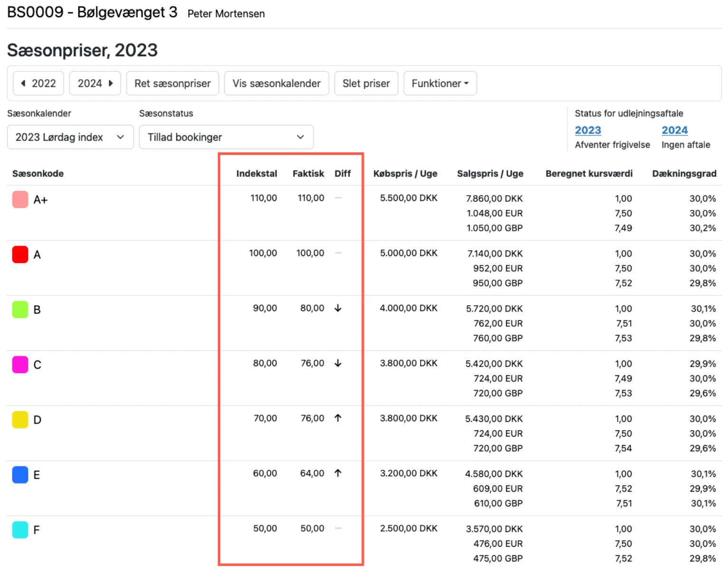Go to next year 2024
The width and height of the screenshot is (728, 570).
[95, 84]
